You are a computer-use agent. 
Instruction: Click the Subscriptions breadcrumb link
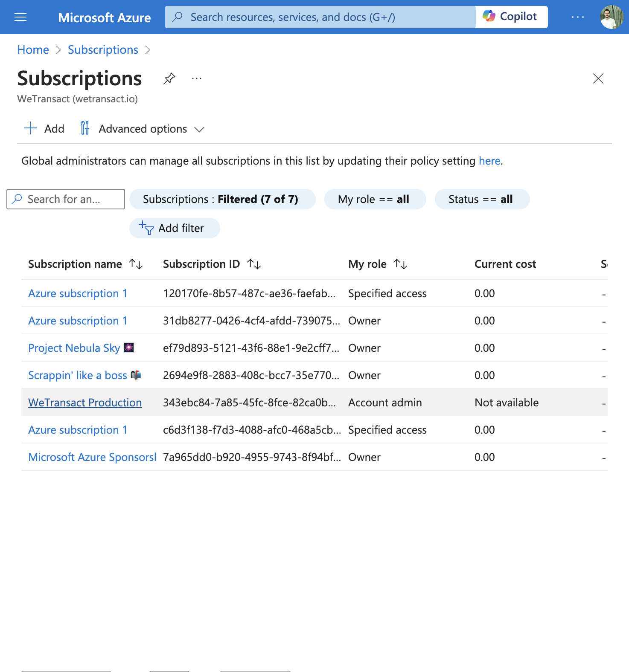coord(103,49)
